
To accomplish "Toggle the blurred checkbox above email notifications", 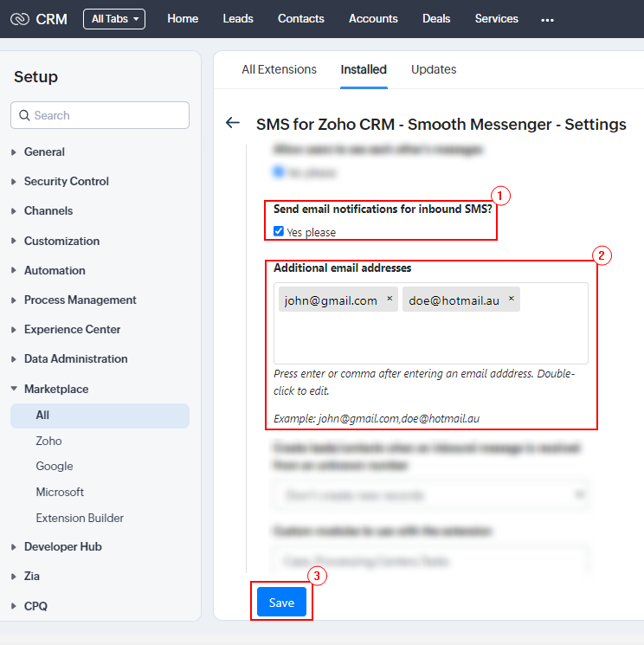I will coord(279,172).
